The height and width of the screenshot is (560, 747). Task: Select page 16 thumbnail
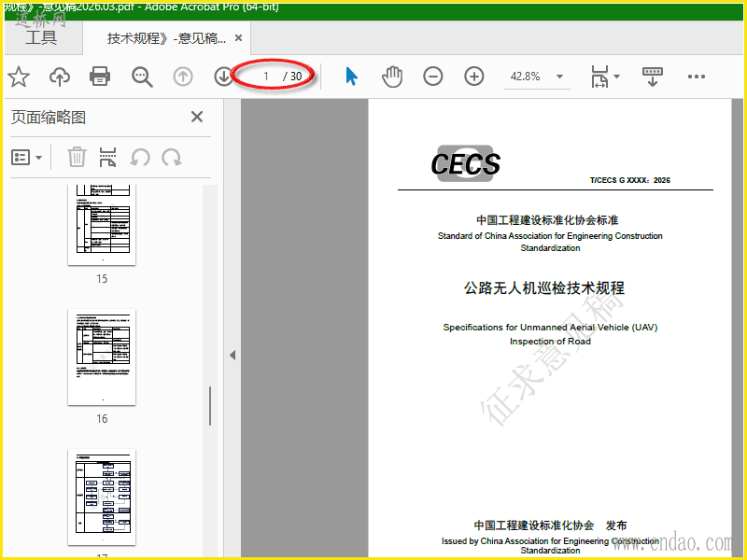102,357
